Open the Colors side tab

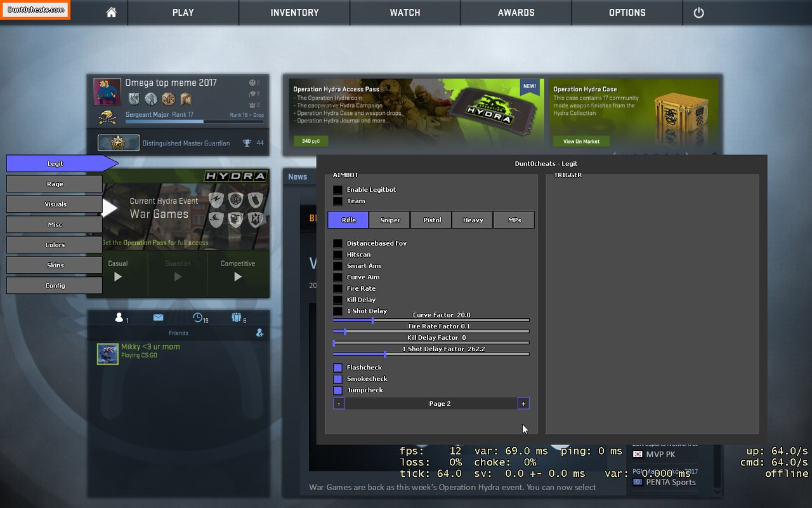click(55, 245)
